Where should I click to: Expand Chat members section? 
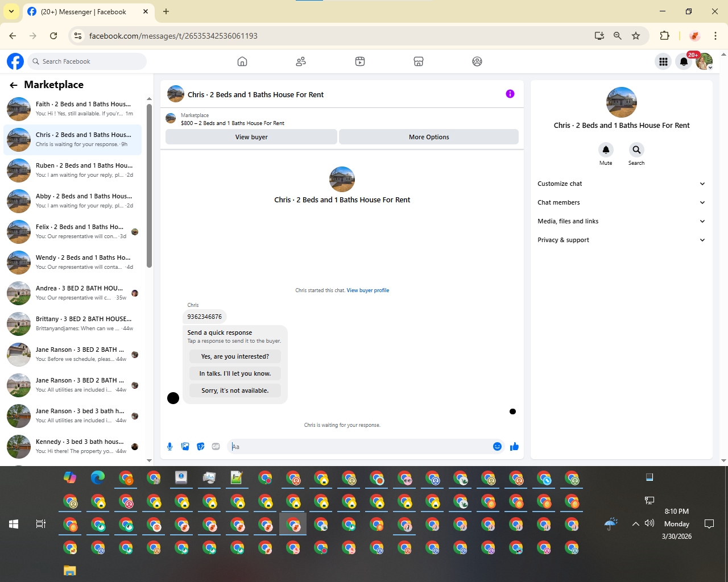click(621, 202)
